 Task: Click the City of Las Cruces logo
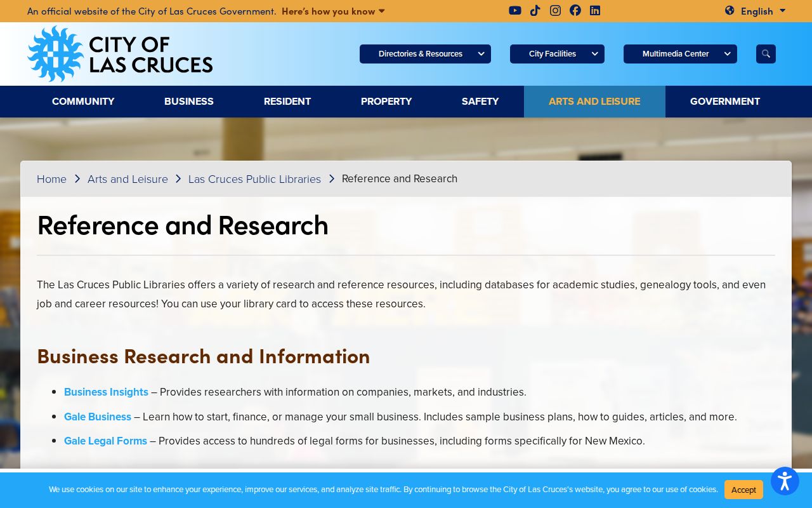(x=120, y=54)
